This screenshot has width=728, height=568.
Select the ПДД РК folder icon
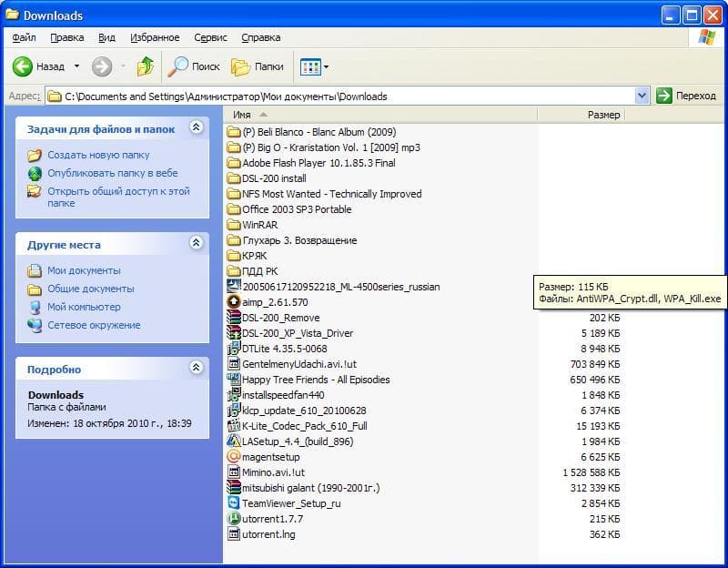pos(234,271)
